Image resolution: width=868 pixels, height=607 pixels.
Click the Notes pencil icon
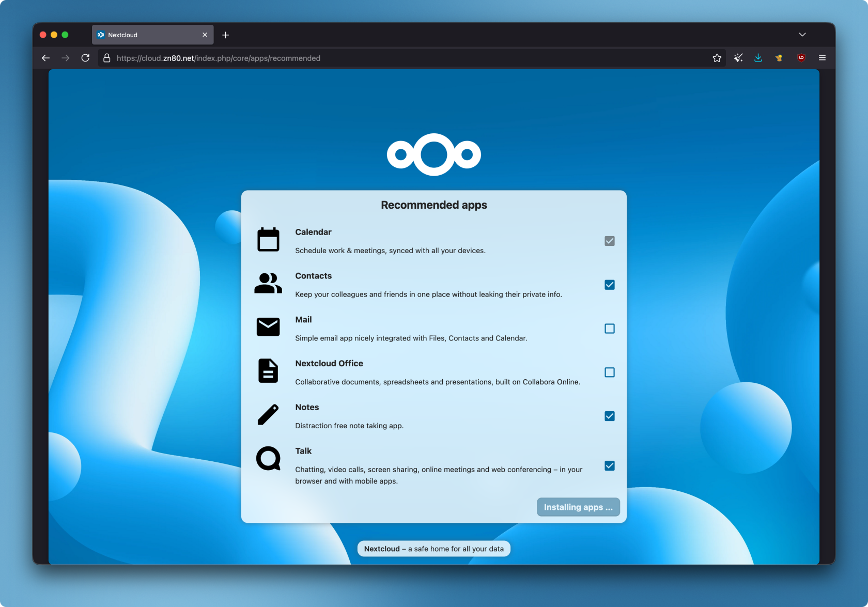(268, 415)
